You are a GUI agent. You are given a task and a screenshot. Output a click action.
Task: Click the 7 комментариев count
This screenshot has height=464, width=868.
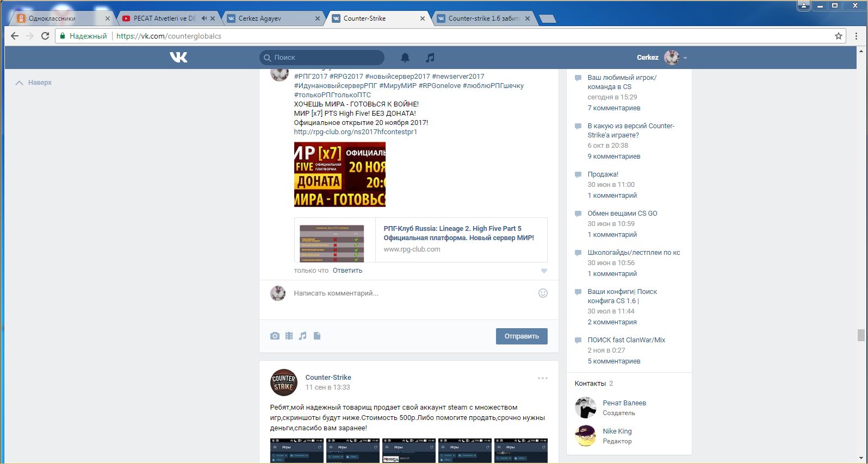point(614,108)
